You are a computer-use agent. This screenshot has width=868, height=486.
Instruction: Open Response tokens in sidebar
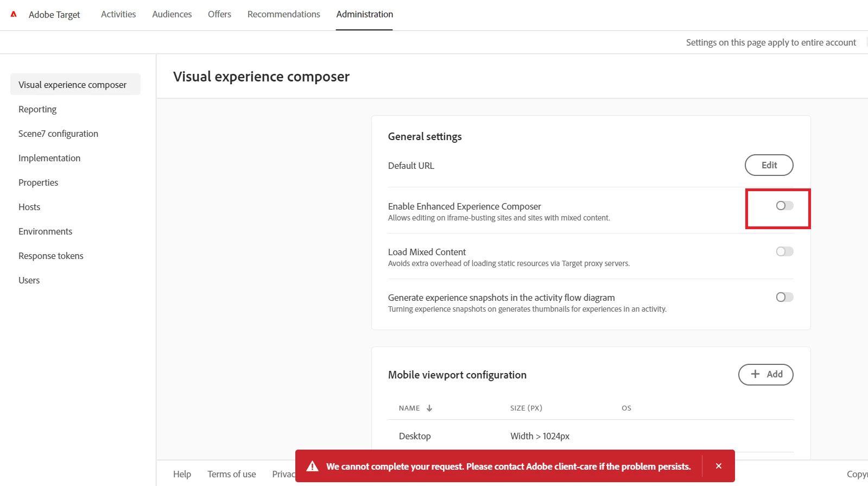[x=51, y=256]
